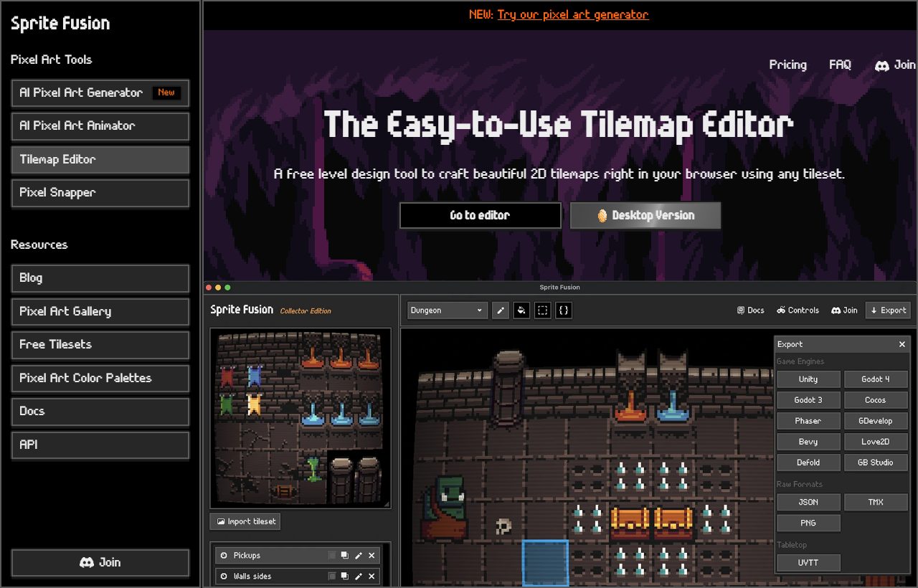Export as JSON
Image resolution: width=918 pixels, height=588 pixels.
click(x=808, y=502)
